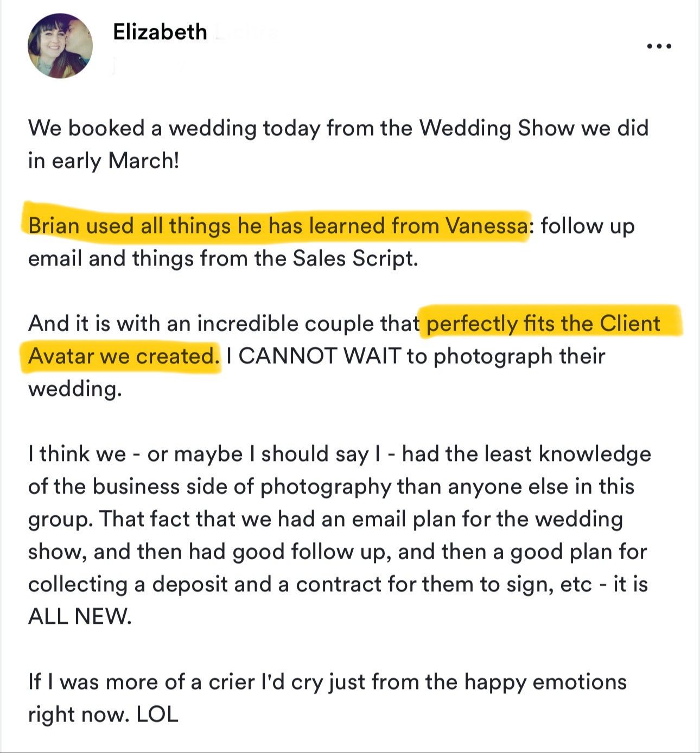Click the line beginning "of the business side"
This screenshot has height=753, width=700.
coord(331,486)
